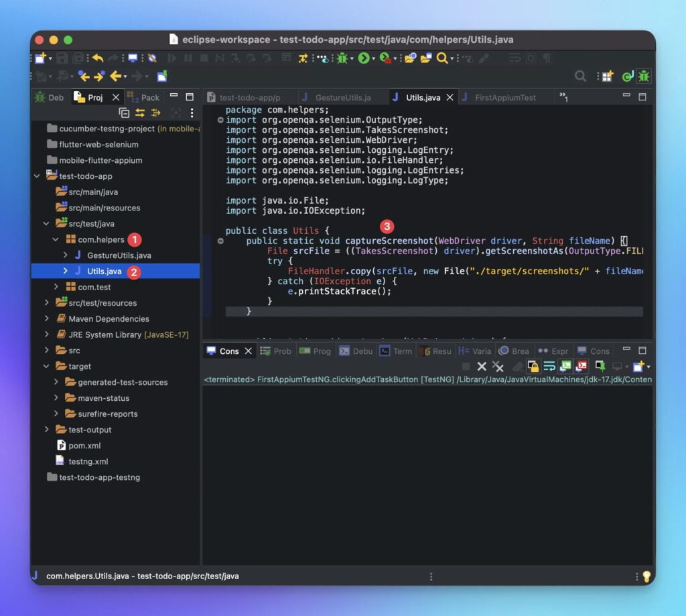Click Remove All Terminated Launches double-X icon
Screen dimensions: 686x616
tap(498, 366)
